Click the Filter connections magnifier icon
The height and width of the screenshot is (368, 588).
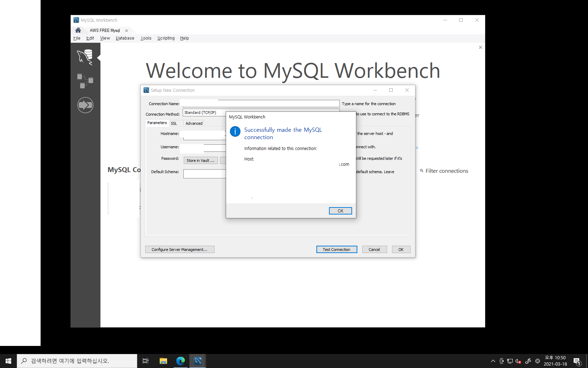pyautogui.click(x=422, y=171)
